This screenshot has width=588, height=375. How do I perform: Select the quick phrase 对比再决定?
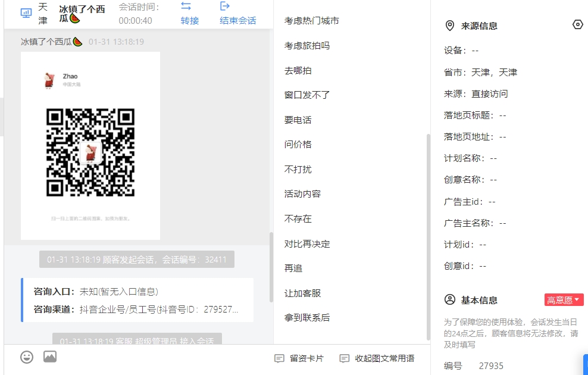[x=307, y=244]
